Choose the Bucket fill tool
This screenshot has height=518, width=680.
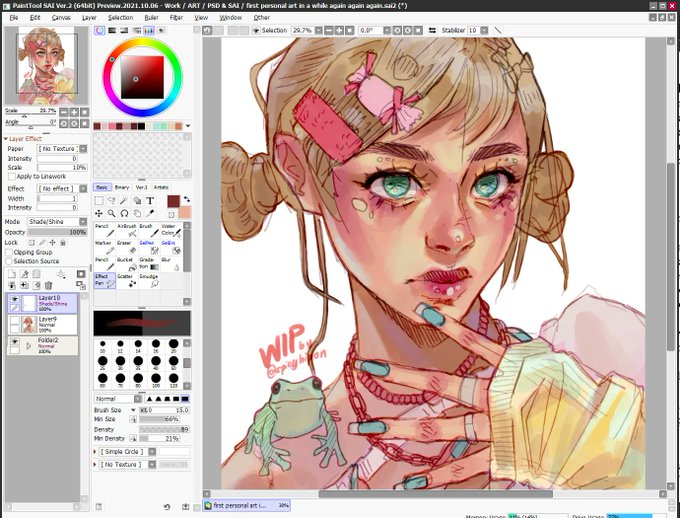pyautogui.click(x=126, y=264)
